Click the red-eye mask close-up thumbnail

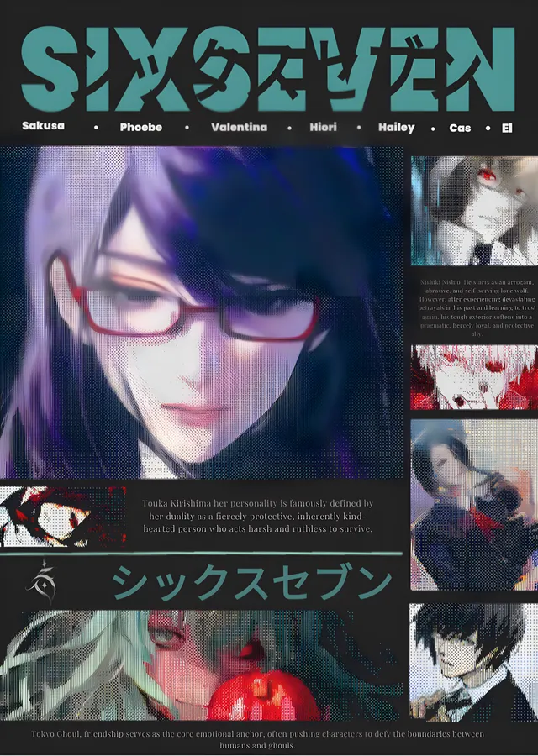63,517
